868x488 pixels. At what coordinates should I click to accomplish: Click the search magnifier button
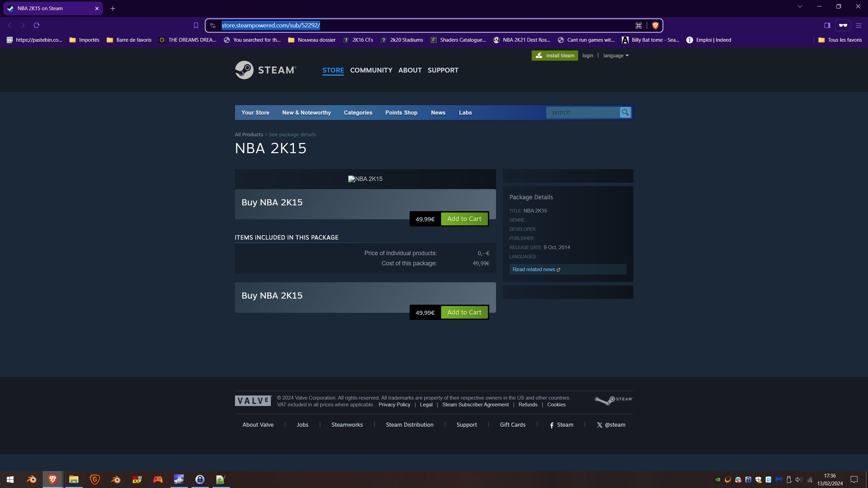click(x=625, y=112)
